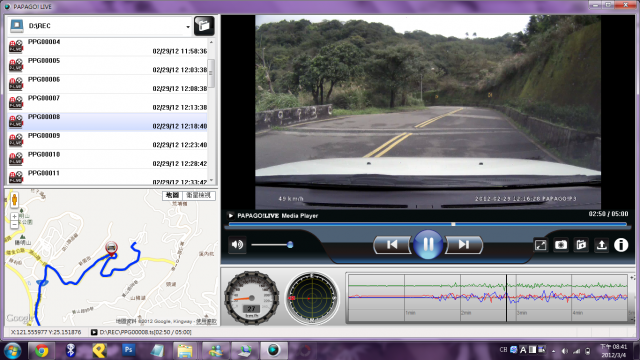Viewport: 640px width, 360px height.
Task: Pause the video playback
Action: [x=428, y=244]
